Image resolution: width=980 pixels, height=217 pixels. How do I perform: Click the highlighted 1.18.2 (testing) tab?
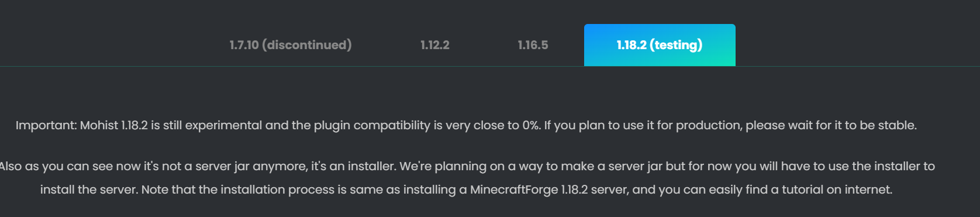[x=660, y=45]
